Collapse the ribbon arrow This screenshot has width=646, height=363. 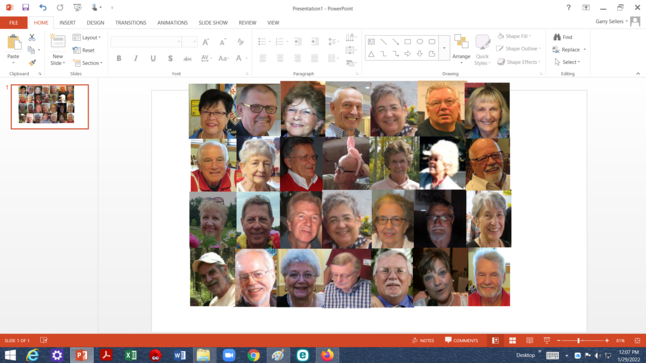[638, 73]
